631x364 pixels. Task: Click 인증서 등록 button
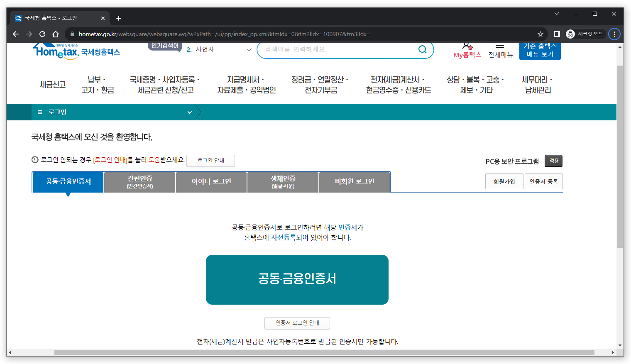click(x=544, y=182)
